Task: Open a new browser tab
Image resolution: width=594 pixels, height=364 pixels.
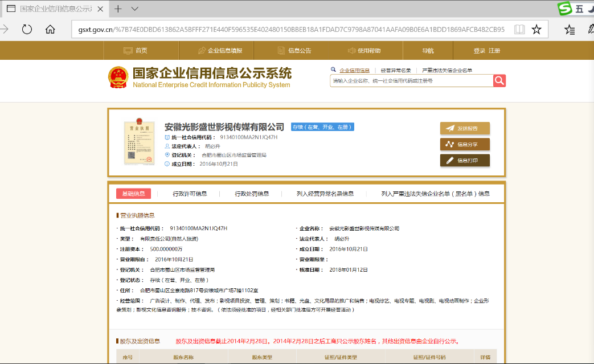Action: (x=118, y=9)
